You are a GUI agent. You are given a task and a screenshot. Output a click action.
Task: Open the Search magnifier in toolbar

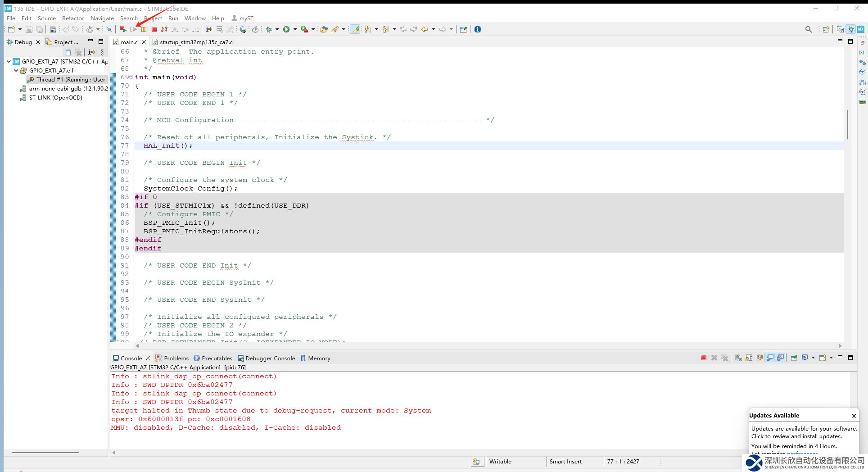tap(809, 29)
